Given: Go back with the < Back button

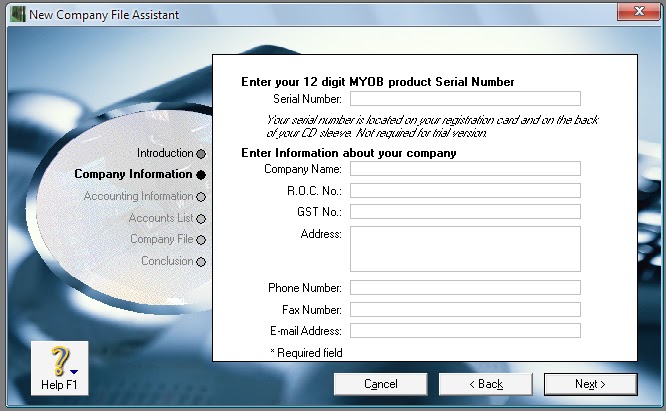Looking at the screenshot, I should (485, 384).
